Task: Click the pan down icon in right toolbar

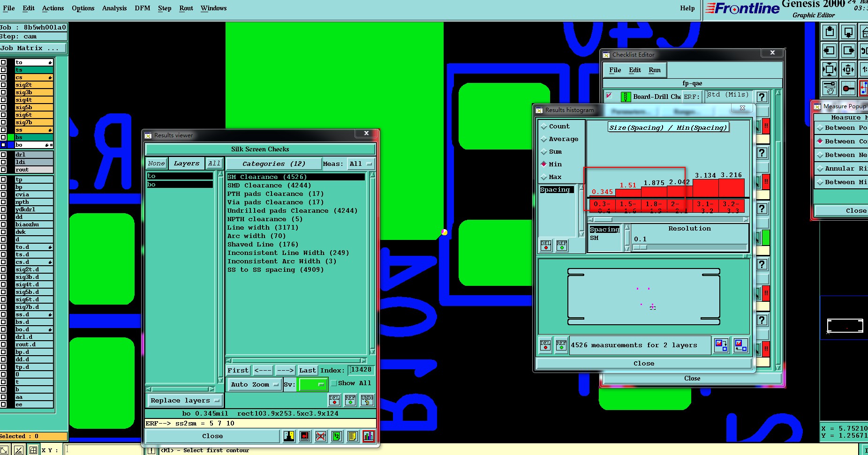Action: (x=848, y=32)
